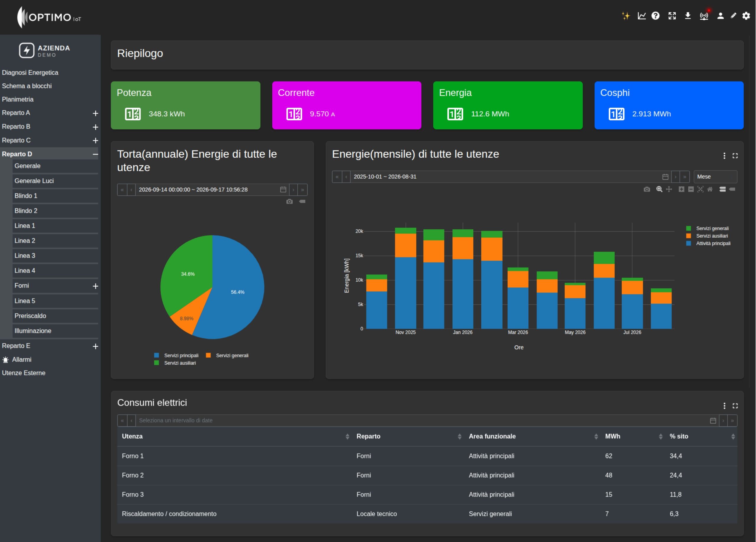756x542 pixels.
Task: Click the autoscale icon on bar chart
Action: coord(700,189)
